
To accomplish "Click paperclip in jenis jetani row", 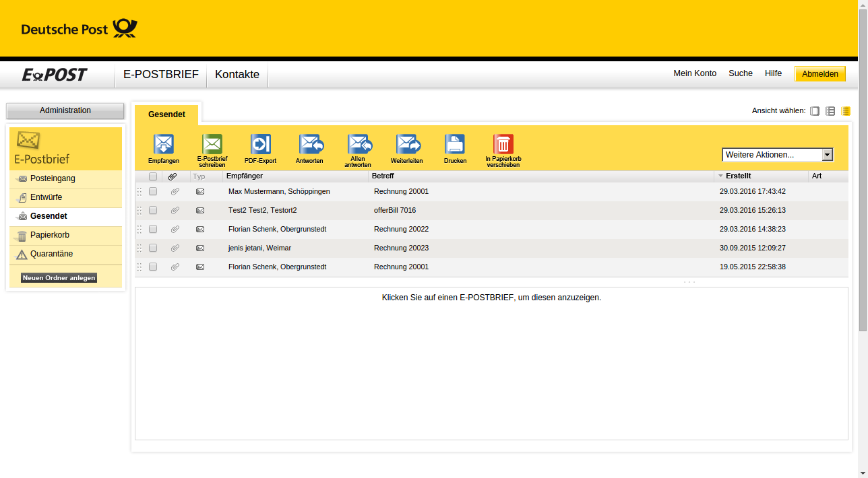I will (175, 248).
